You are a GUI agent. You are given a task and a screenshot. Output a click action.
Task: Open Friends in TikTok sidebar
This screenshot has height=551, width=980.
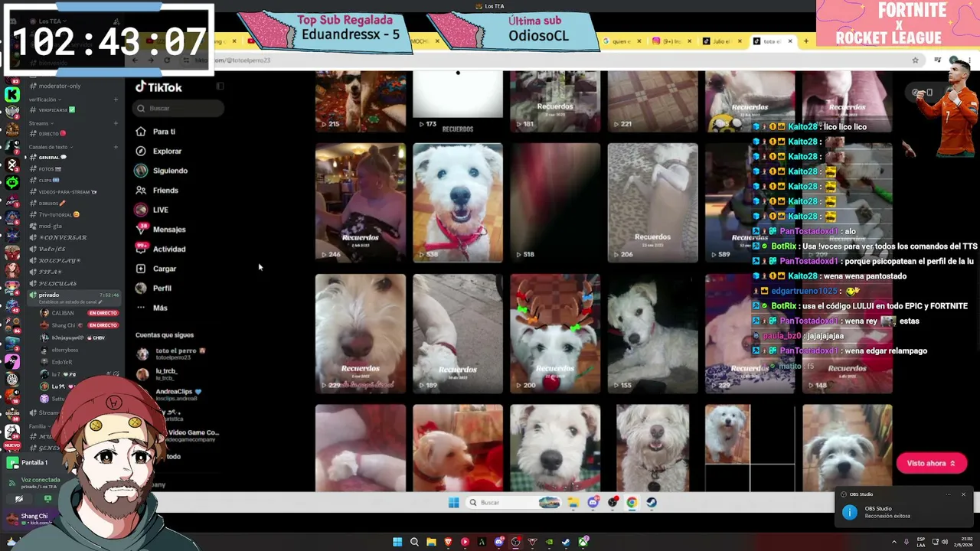157,191
